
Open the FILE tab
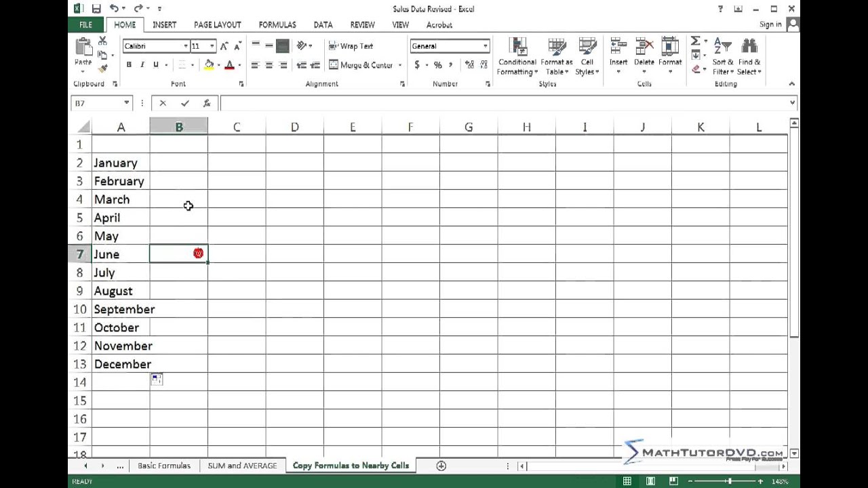tap(85, 25)
